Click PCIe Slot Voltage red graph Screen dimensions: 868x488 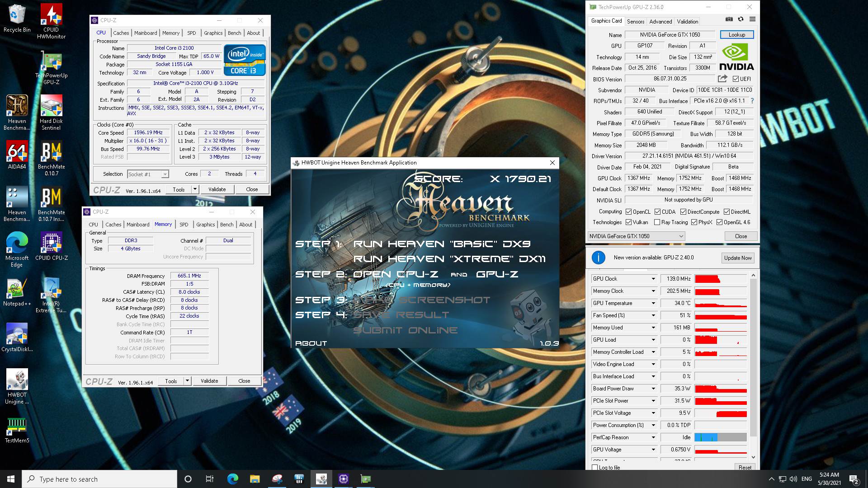coord(721,413)
